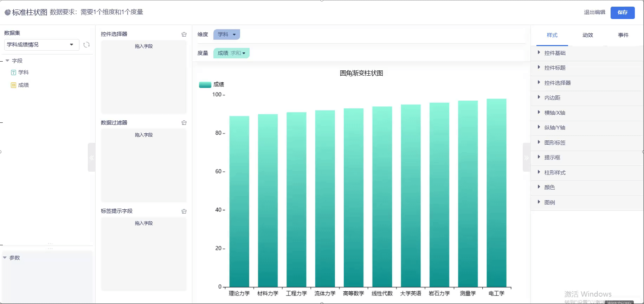The height and width of the screenshot is (304, 644).
Task: Click the 标签提示字段 drop zone labeled 拖入字段
Action: pos(144,254)
